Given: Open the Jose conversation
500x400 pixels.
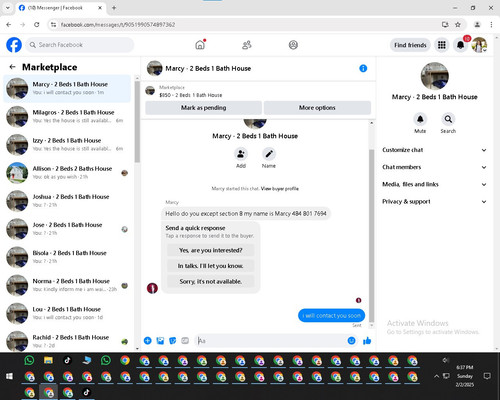Looking at the screenshot, I should [67, 229].
